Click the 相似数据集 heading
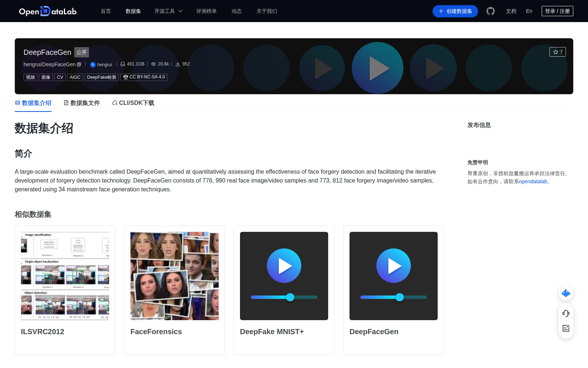The width and height of the screenshot is (588, 368). pyautogui.click(x=33, y=214)
